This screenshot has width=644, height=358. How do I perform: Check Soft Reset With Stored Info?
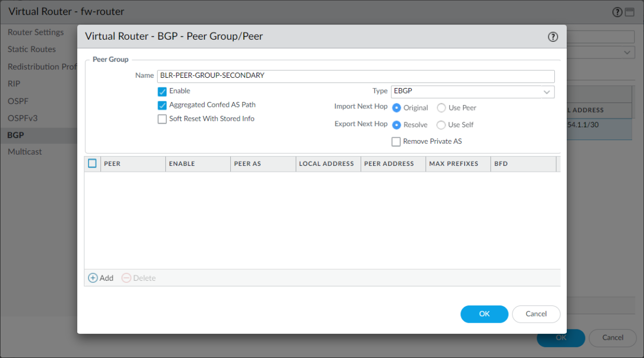(x=162, y=119)
